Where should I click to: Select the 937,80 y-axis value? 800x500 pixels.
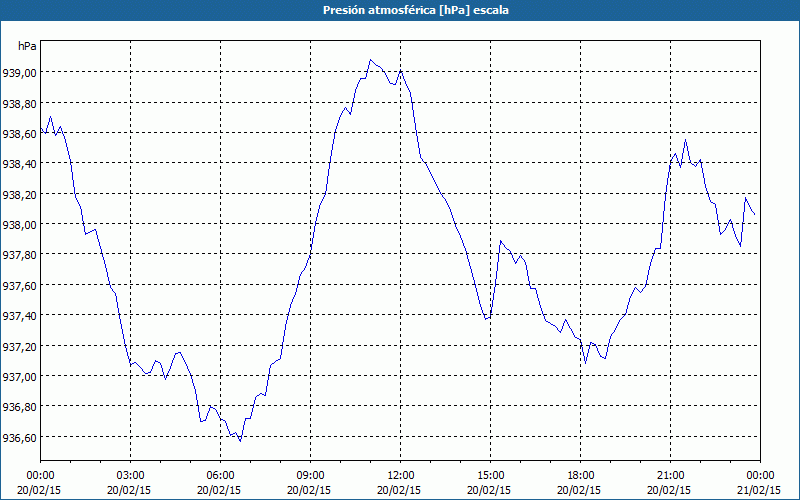click(x=19, y=255)
